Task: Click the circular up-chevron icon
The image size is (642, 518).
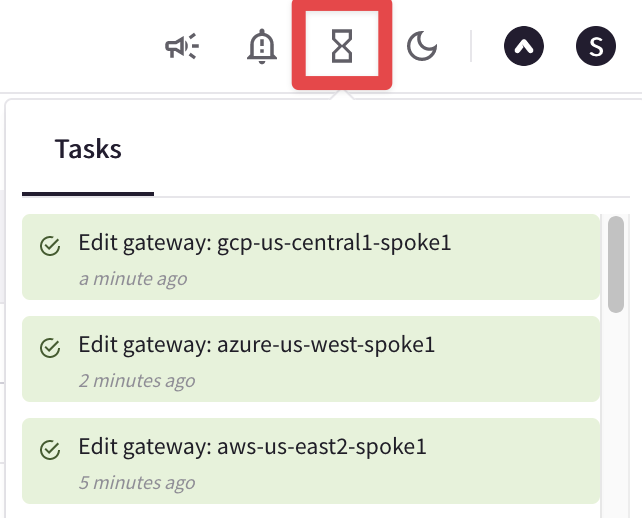Action: (x=523, y=46)
